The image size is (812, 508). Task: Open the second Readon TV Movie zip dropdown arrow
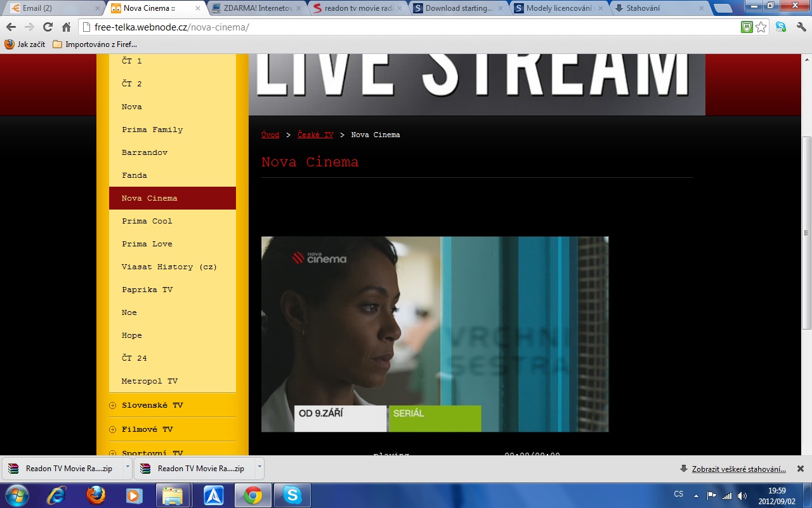[259, 468]
